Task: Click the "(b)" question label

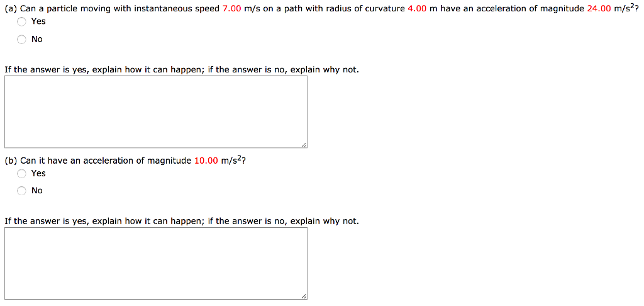Action: [11, 161]
